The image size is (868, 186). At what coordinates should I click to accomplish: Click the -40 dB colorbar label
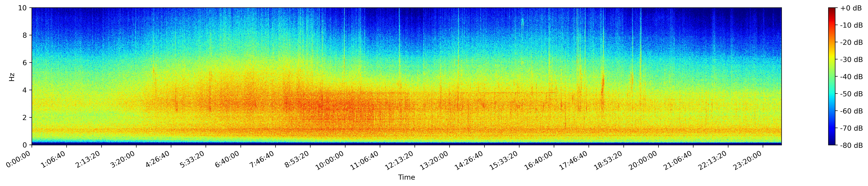(x=851, y=77)
